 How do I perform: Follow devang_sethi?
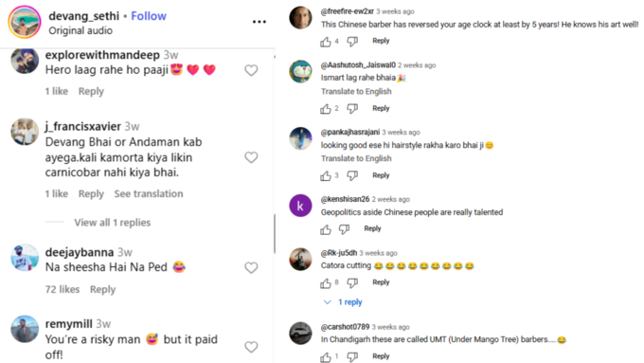[x=149, y=16]
